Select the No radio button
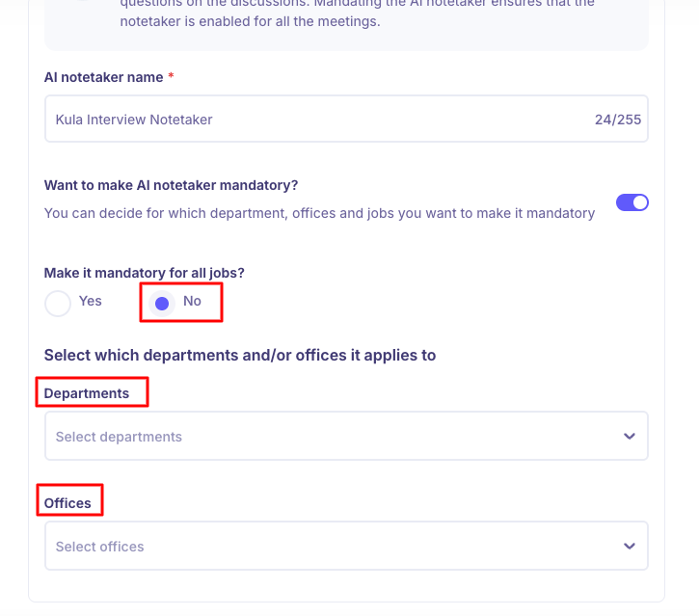This screenshot has width=699, height=616. point(162,303)
